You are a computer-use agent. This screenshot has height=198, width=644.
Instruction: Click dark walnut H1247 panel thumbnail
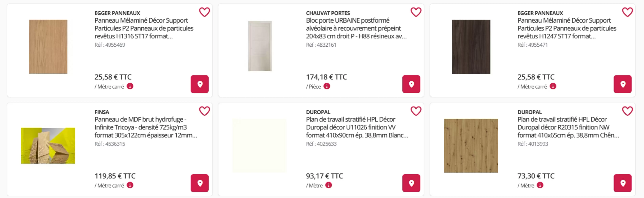[x=471, y=47]
